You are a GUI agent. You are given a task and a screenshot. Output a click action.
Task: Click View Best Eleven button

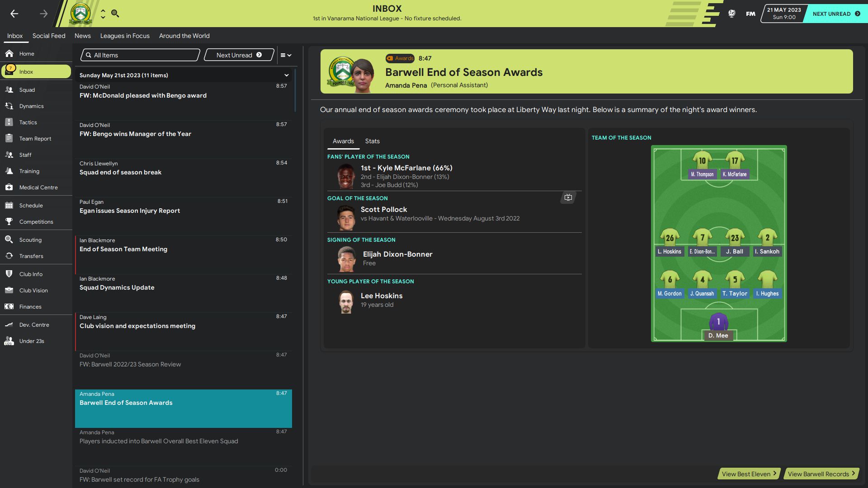pyautogui.click(x=749, y=474)
